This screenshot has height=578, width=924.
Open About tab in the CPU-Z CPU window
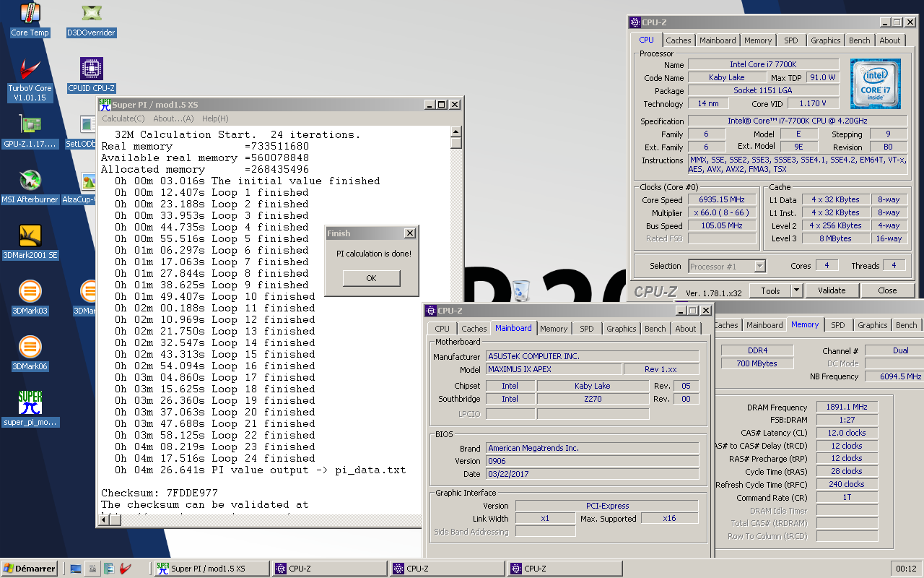(x=890, y=40)
